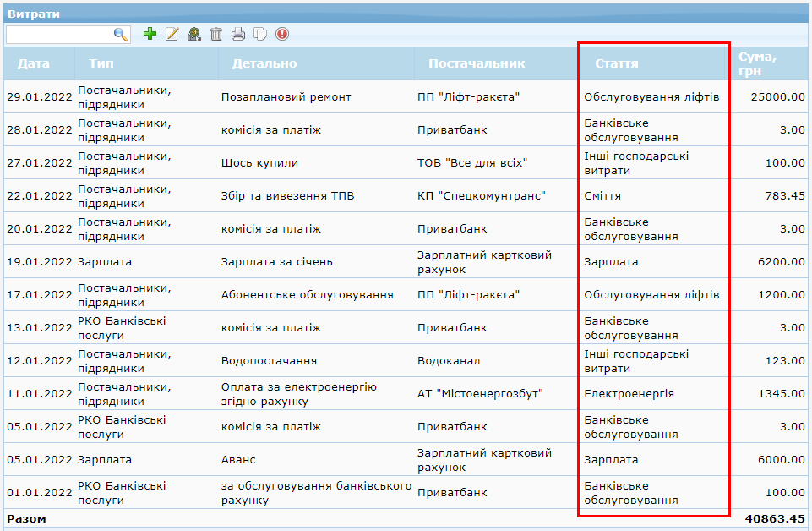
Task: Select the 11.01.2022 date cell
Action: pos(40,394)
